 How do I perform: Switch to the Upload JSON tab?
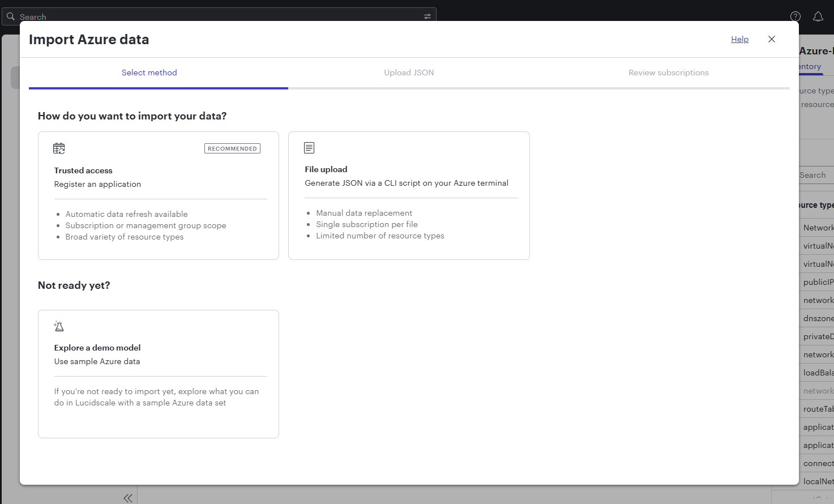tap(409, 72)
